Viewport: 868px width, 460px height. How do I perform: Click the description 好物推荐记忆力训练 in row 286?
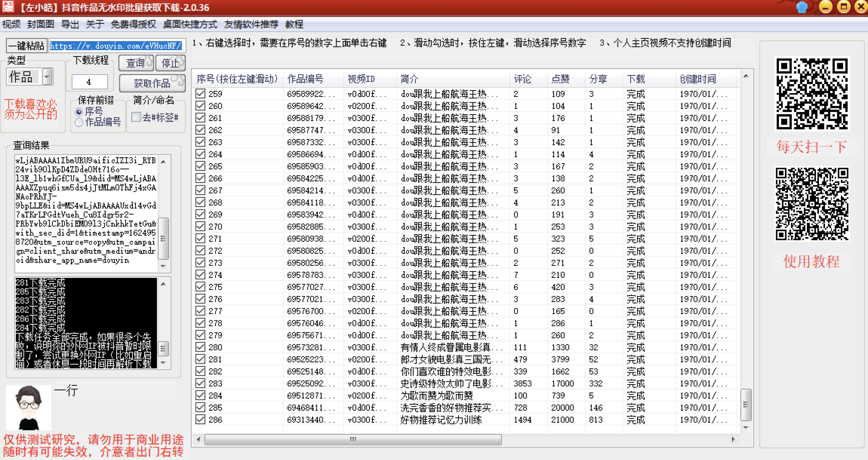(x=441, y=420)
